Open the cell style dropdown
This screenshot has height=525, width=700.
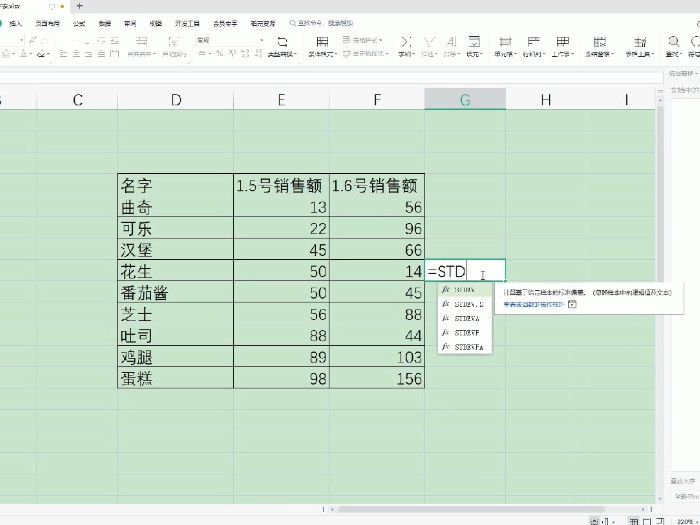tap(365, 54)
